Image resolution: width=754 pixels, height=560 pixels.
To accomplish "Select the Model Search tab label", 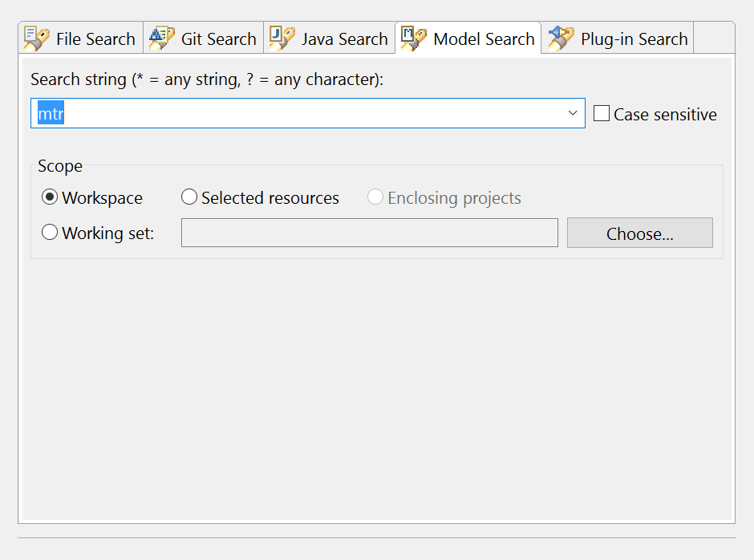I will pos(484,39).
